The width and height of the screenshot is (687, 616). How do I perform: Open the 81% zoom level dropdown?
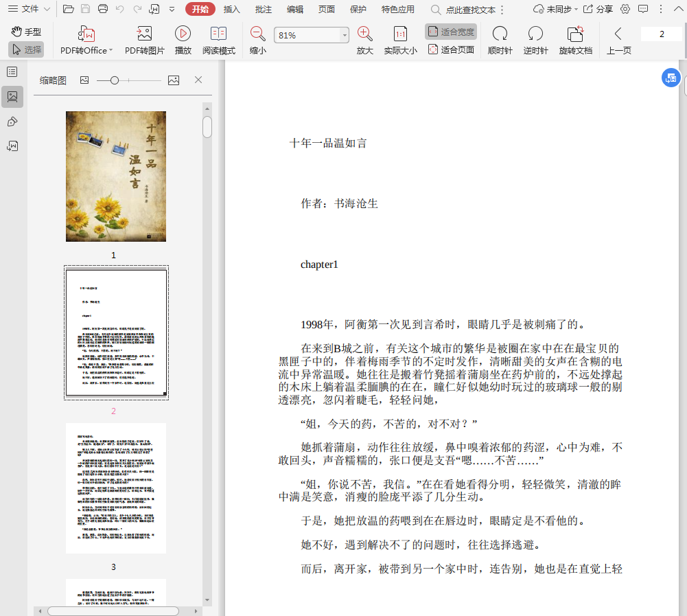coord(345,35)
